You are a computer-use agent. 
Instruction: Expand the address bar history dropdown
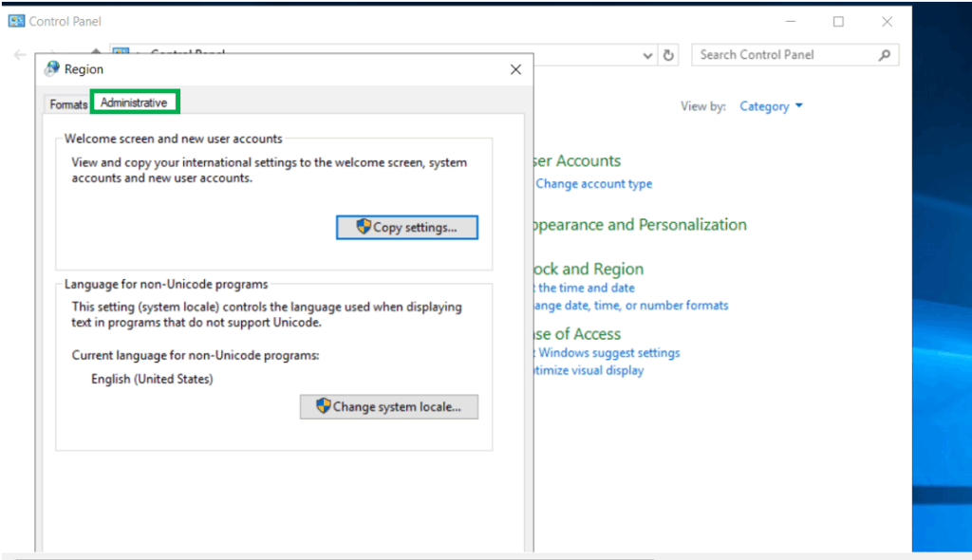point(648,55)
